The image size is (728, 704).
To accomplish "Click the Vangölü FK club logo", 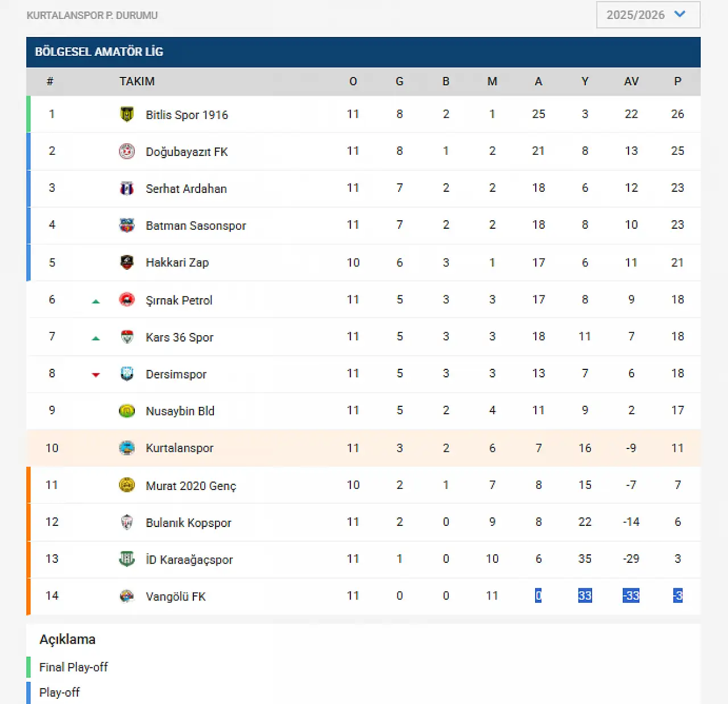I will coord(127,596).
